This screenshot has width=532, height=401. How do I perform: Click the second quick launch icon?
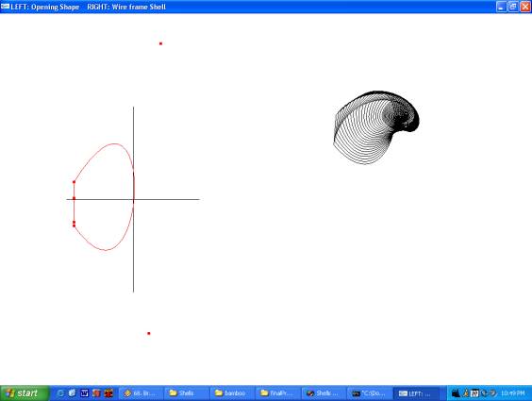click(x=72, y=393)
